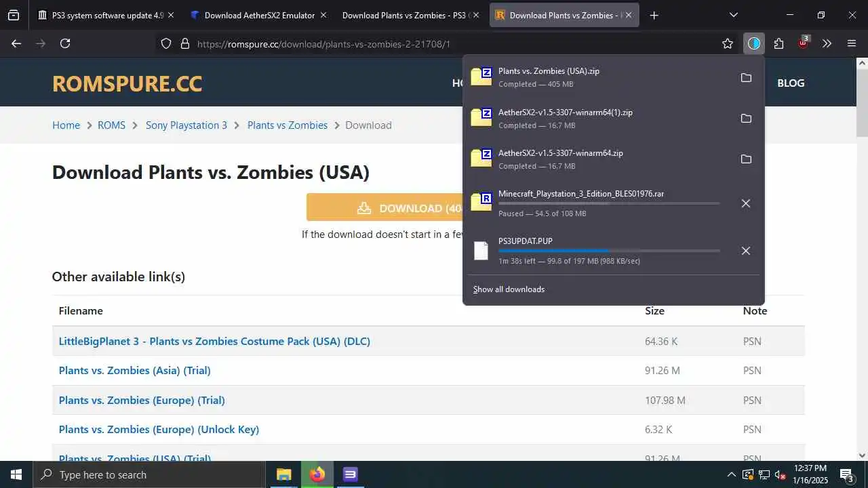This screenshot has height=488, width=868.
Task: Click the PS3UPDAT.PUP file icon
Action: [x=481, y=251]
